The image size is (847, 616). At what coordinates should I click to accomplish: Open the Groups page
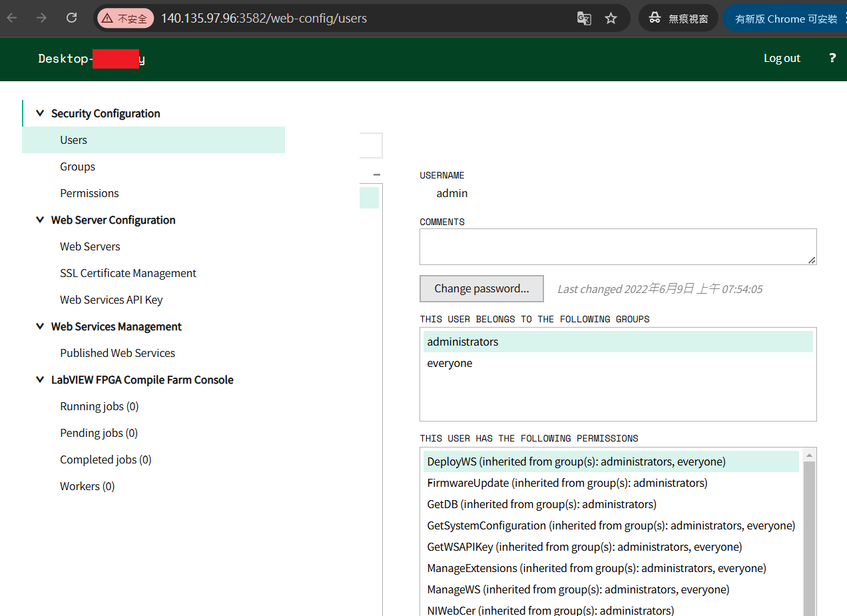(x=77, y=166)
